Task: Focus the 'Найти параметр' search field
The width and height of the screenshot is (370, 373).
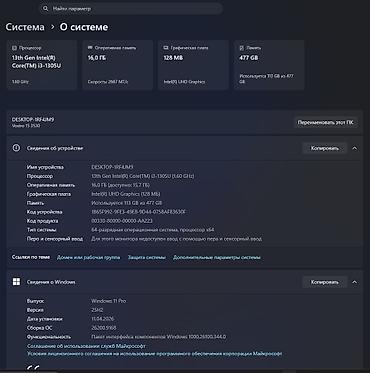Action: coord(131,9)
